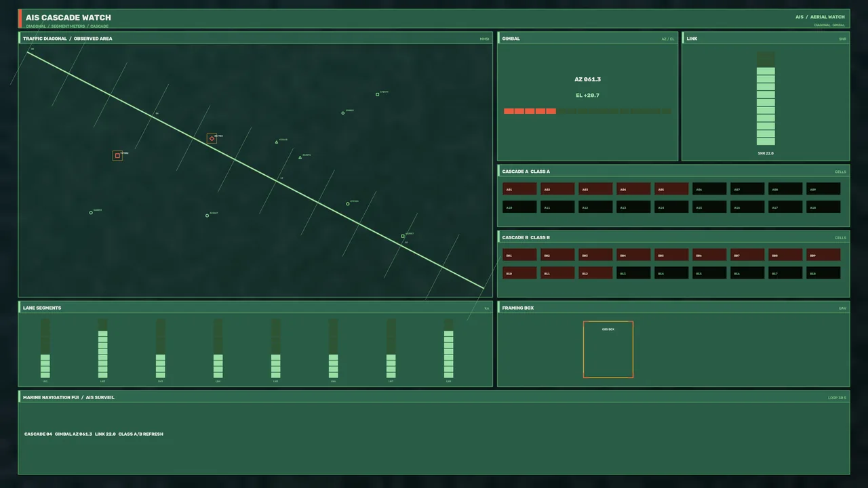Select the triangle contact labeled 431416
Screen dimensions: 868x488
(x=277, y=142)
